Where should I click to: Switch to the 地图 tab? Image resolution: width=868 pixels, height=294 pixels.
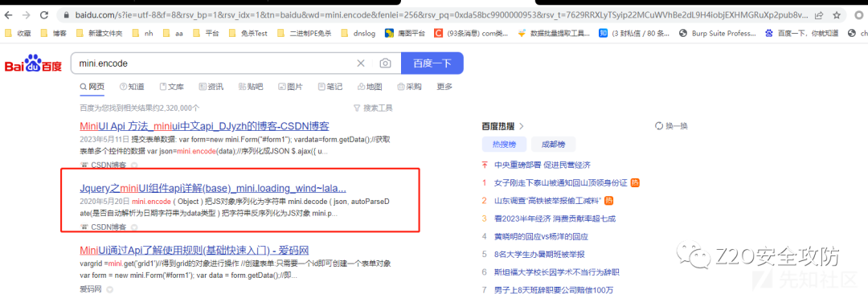click(x=370, y=87)
